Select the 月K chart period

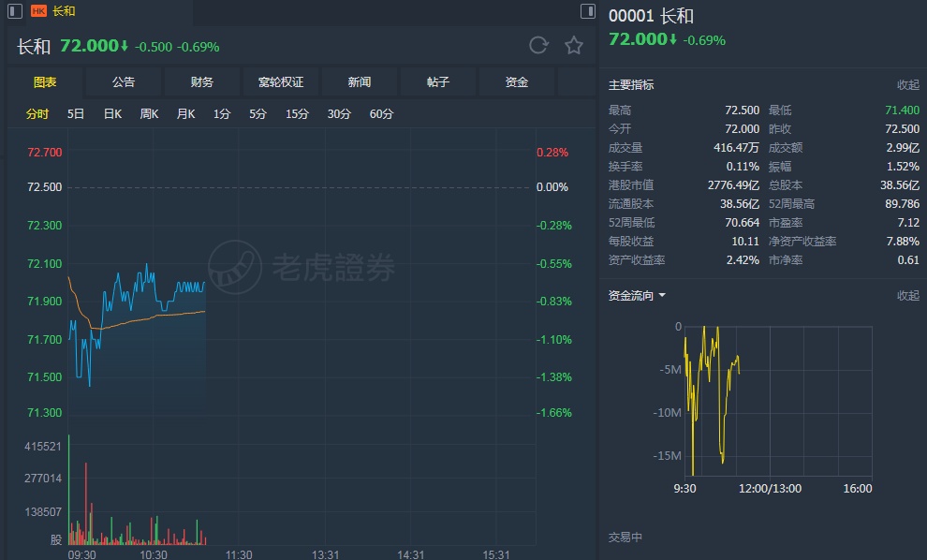tap(185, 113)
